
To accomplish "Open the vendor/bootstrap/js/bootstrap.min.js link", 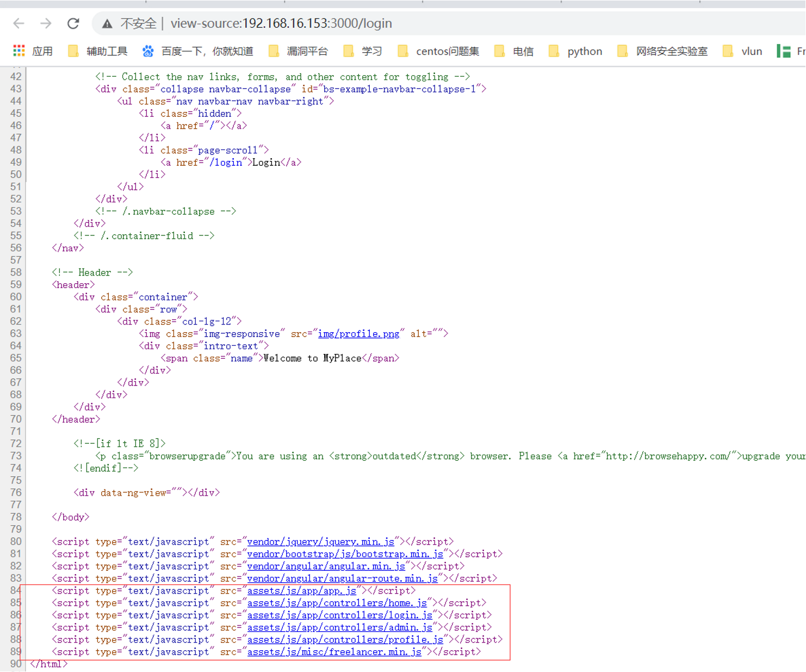I will [x=345, y=554].
